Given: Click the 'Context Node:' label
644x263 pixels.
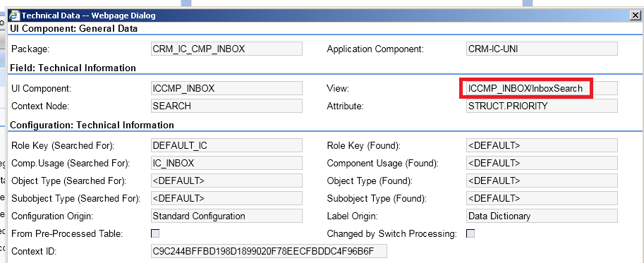Looking at the screenshot, I should [40, 106].
